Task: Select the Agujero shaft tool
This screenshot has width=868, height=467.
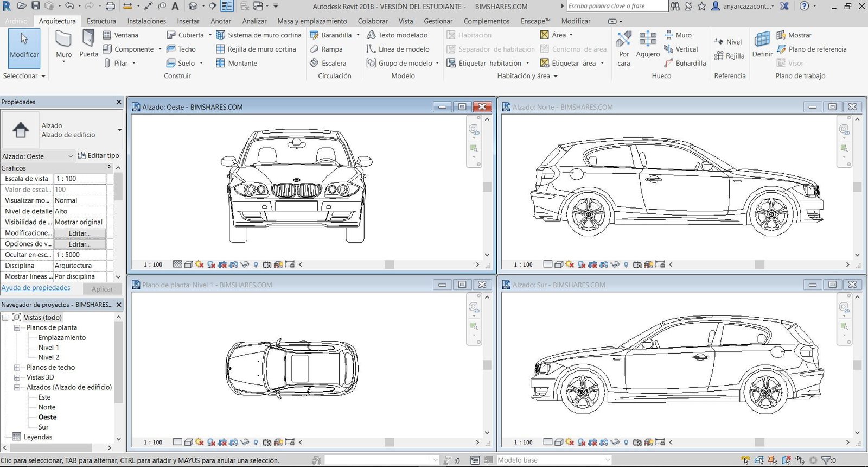Action: 648,45
